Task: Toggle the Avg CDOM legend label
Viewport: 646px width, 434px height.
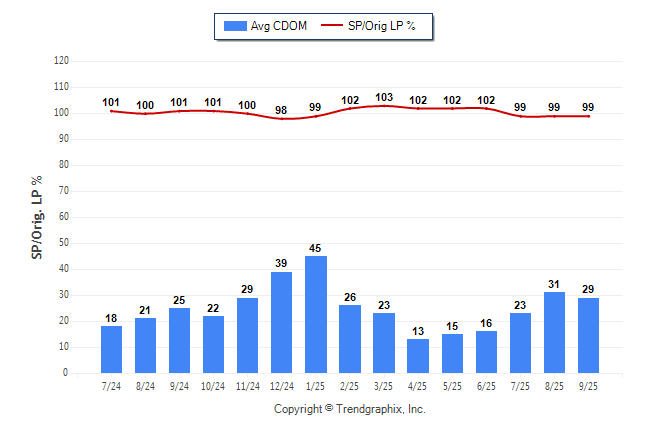Action: tap(279, 26)
